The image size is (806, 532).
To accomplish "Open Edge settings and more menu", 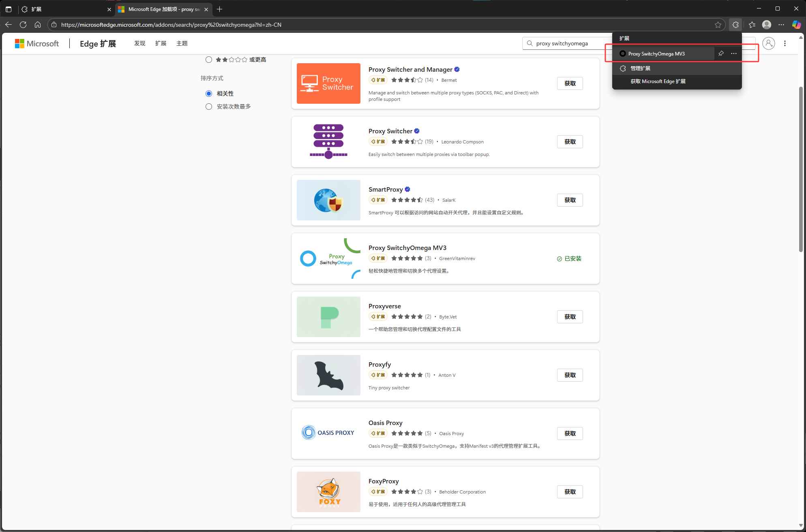I will (781, 25).
